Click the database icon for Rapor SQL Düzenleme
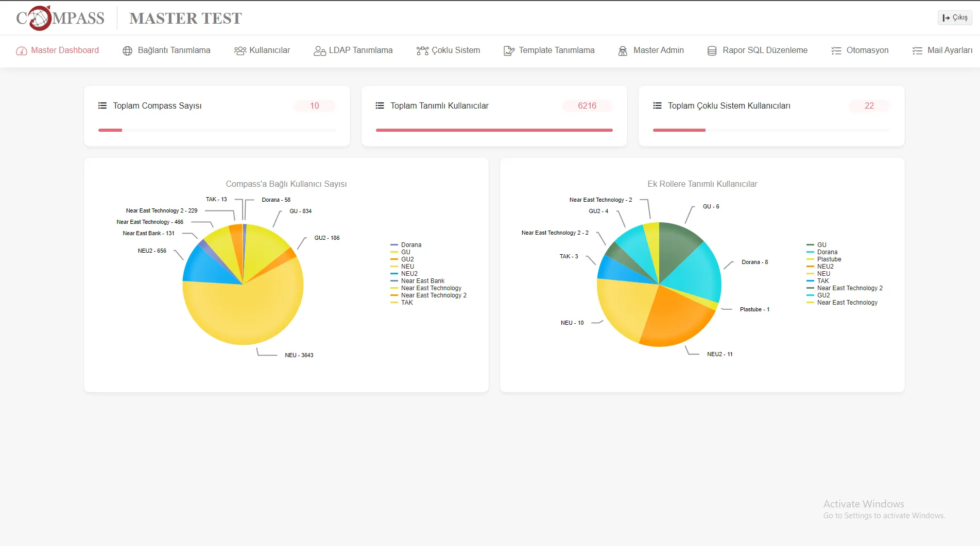Screen dimensions: 980x546 coord(712,50)
